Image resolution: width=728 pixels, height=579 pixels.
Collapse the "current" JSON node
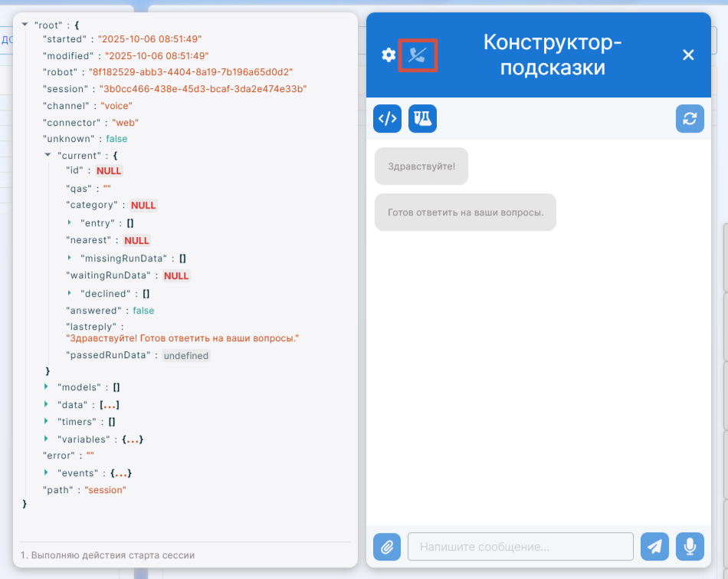pyautogui.click(x=48, y=155)
